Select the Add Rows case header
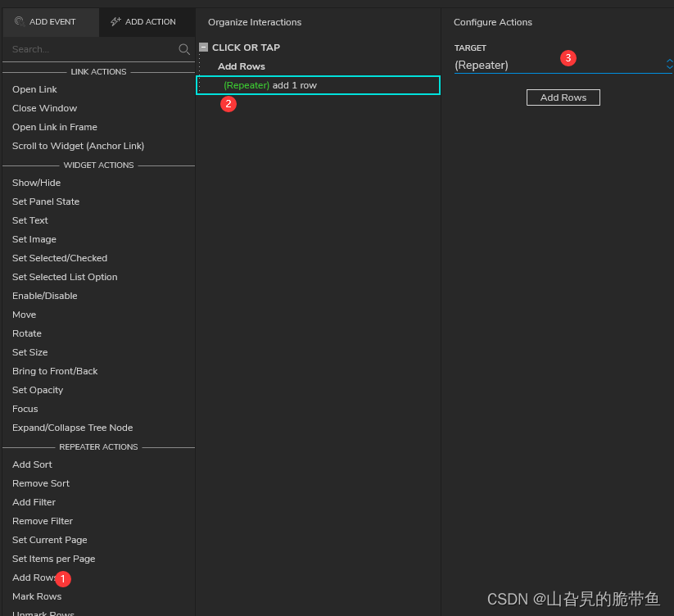 point(241,66)
